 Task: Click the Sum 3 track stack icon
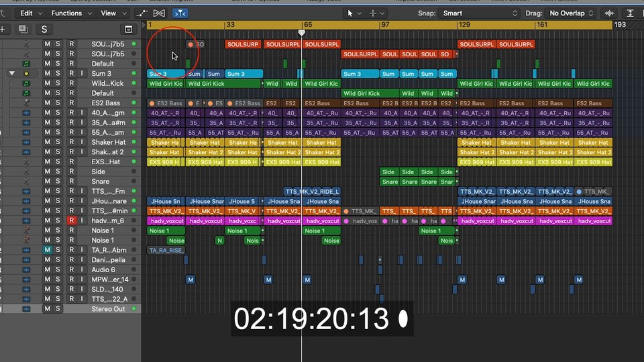(x=26, y=74)
